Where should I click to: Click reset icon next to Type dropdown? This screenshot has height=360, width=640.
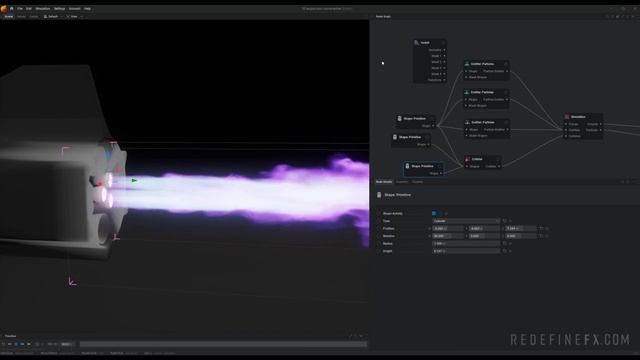click(x=505, y=221)
